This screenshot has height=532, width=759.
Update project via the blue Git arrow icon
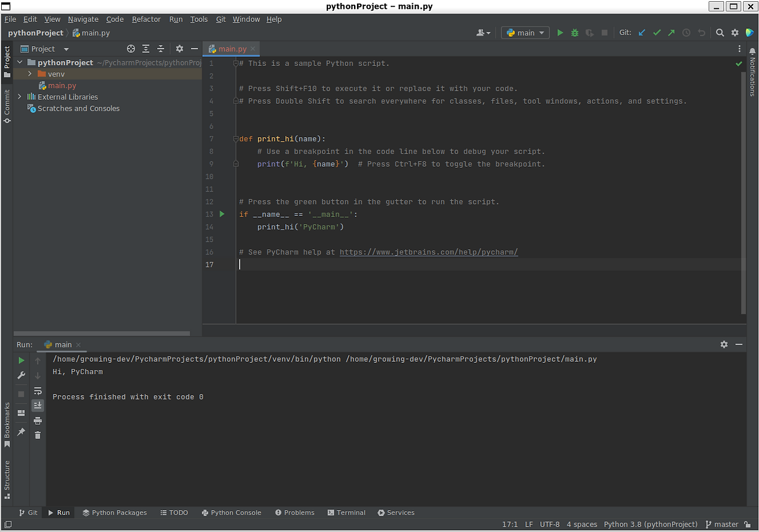(642, 33)
